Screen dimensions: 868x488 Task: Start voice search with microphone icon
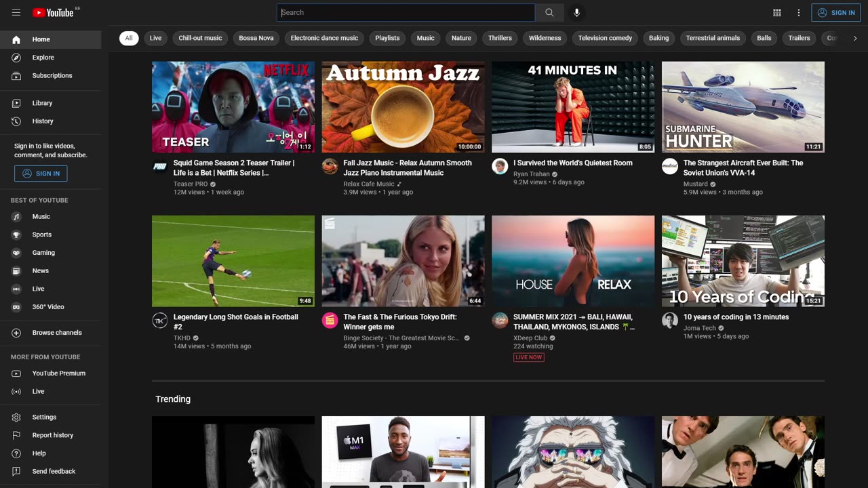(x=577, y=12)
